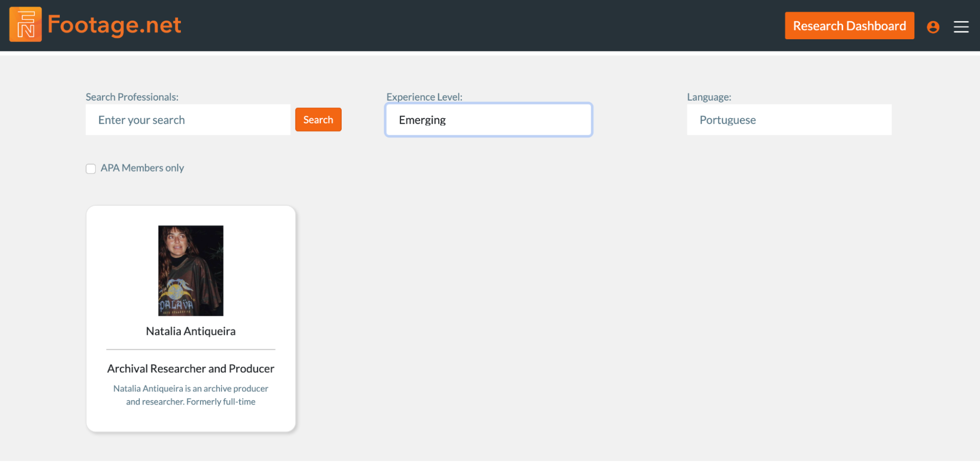Click the Footage.net wordmark text
Image resolution: width=980 pixels, height=464 pixels.
pos(114,25)
